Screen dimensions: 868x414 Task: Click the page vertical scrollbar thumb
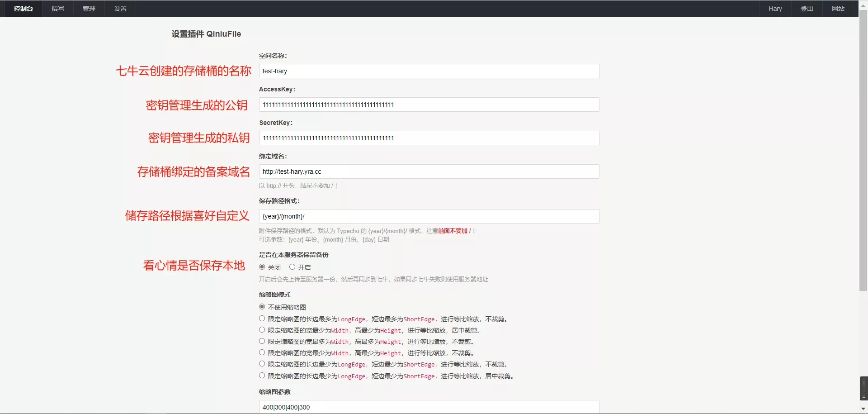click(x=863, y=150)
